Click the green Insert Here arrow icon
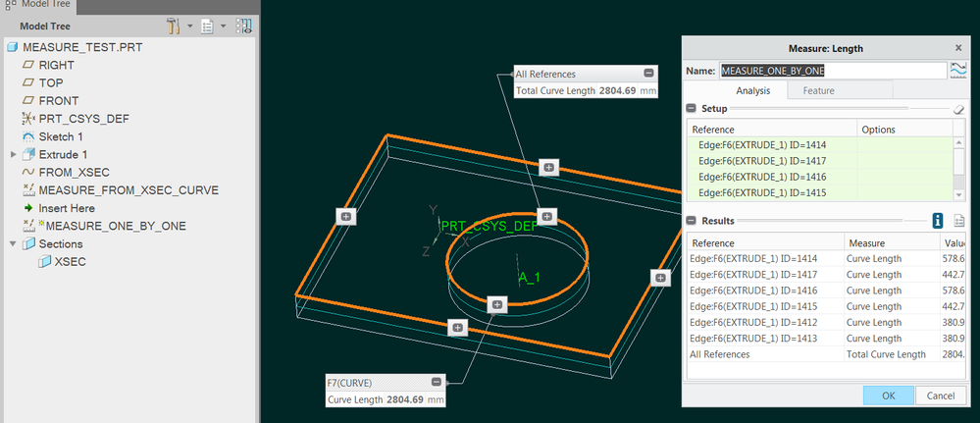Viewport: 980px width, 423px height. tap(28, 208)
